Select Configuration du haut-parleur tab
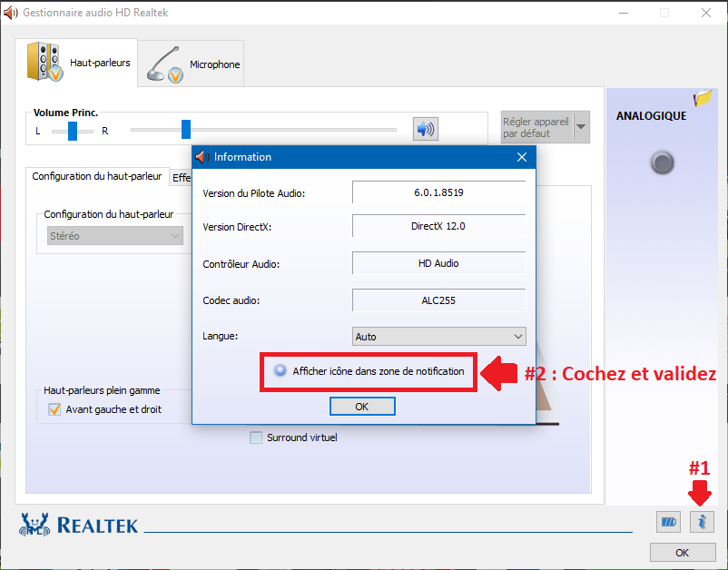Screen dimensions: 728x570 (97, 176)
